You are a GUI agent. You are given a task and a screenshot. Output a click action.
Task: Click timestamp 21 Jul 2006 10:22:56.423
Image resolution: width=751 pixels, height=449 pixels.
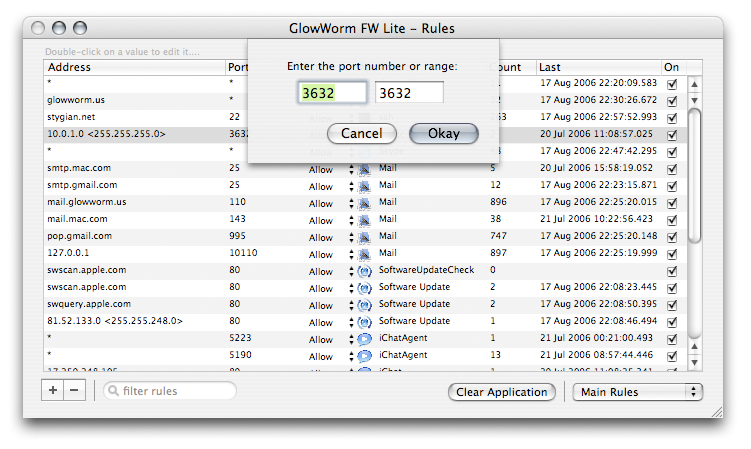596,219
